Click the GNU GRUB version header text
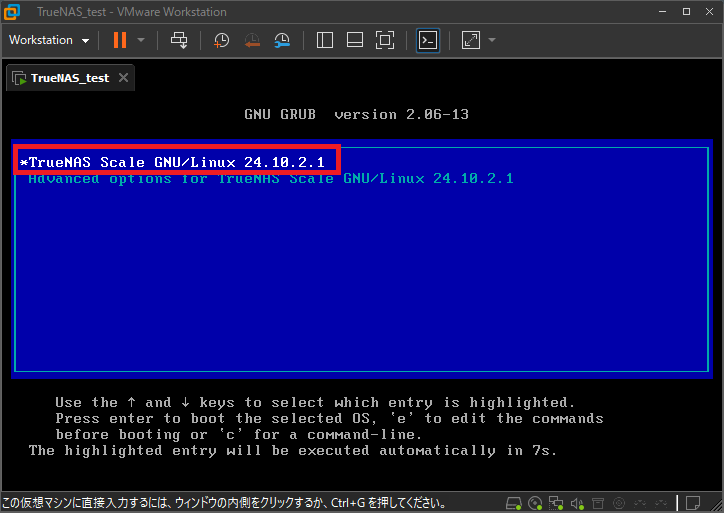 356,114
